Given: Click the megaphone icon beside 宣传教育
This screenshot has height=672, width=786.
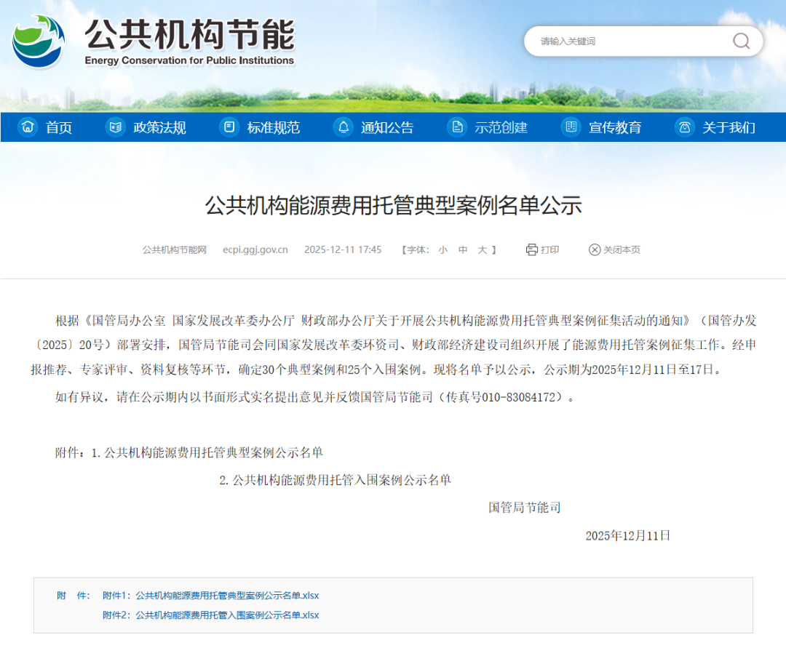Looking at the screenshot, I should point(571,127).
